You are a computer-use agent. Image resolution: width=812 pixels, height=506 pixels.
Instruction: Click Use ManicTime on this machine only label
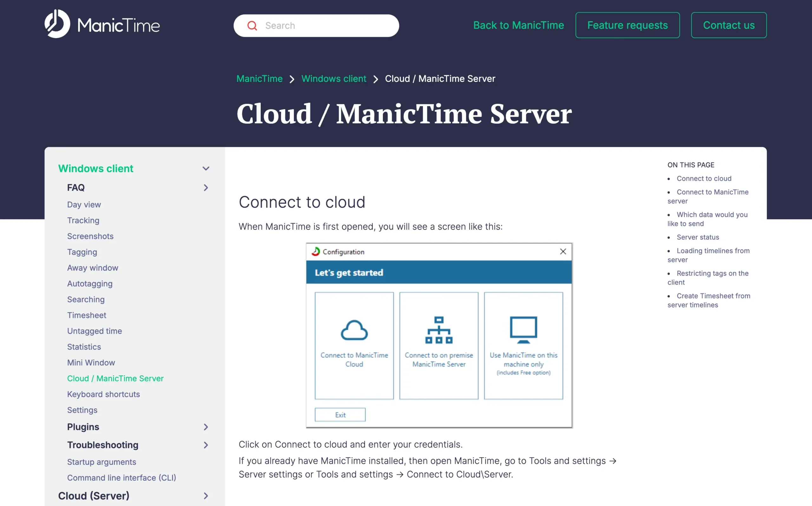pyautogui.click(x=523, y=364)
